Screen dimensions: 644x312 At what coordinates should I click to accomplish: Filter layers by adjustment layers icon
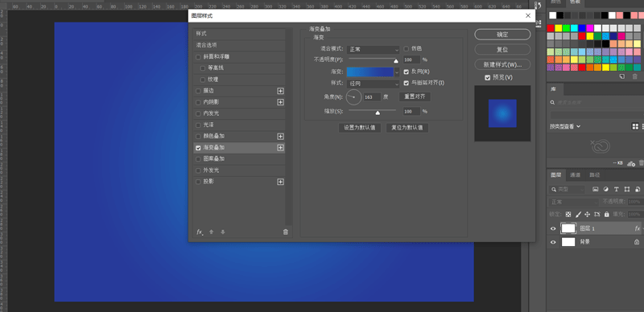coord(605,189)
